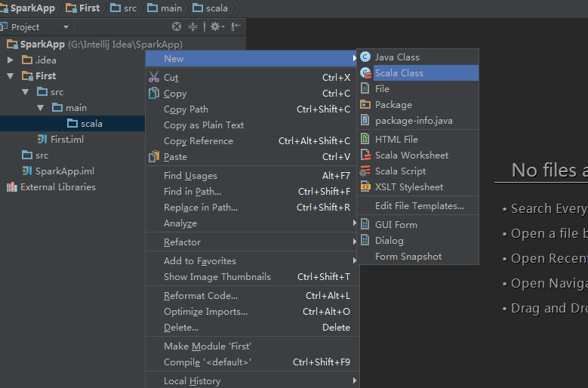Viewport: 588px width, 388px height.
Task: Click the HTML File icon
Action: 365,139
